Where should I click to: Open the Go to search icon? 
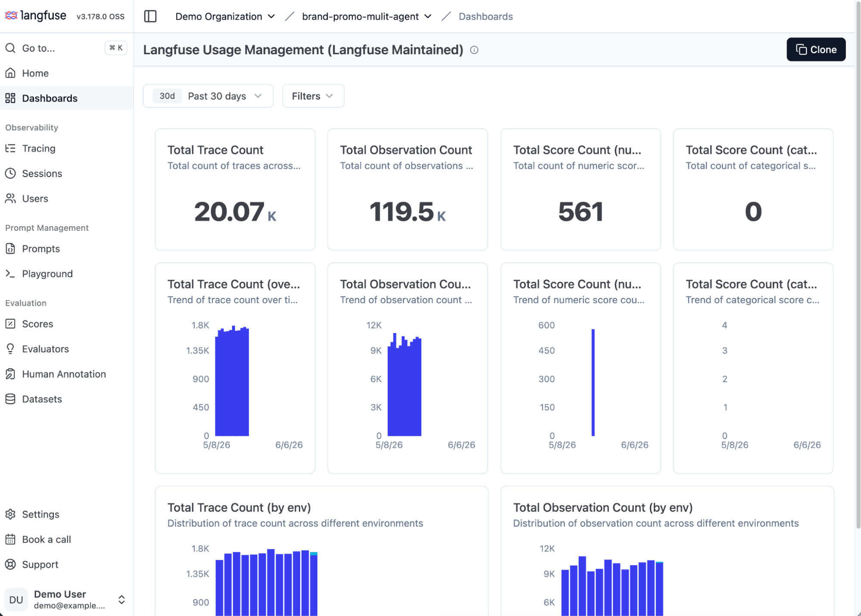coord(10,48)
